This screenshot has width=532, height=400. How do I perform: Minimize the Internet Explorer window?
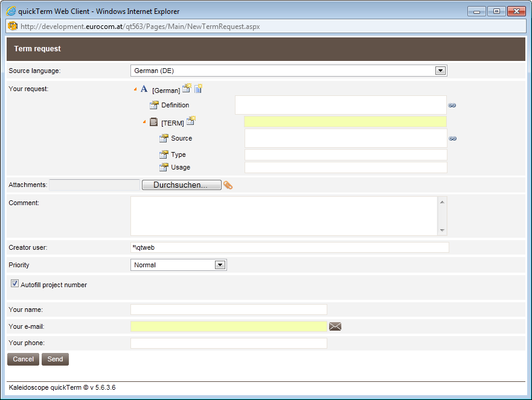tap(476, 11)
